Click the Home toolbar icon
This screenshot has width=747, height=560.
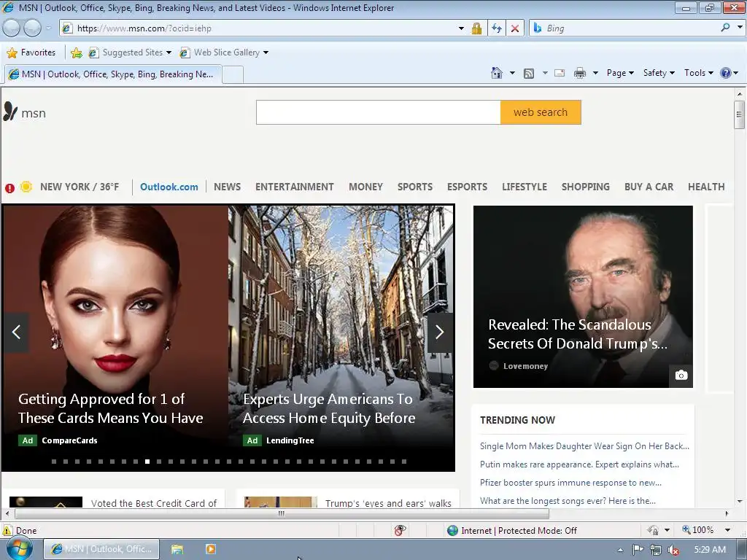(497, 73)
